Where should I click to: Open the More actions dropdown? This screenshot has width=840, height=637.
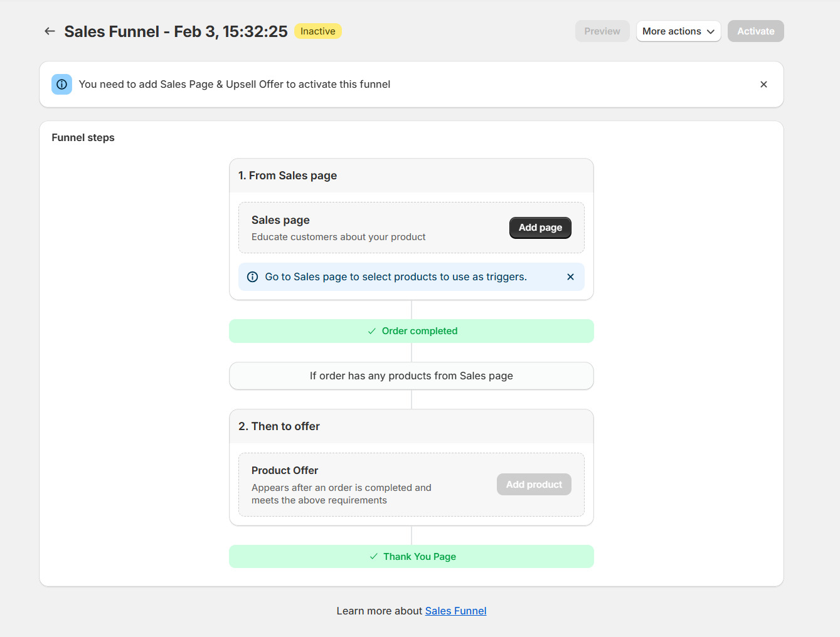pyautogui.click(x=678, y=31)
